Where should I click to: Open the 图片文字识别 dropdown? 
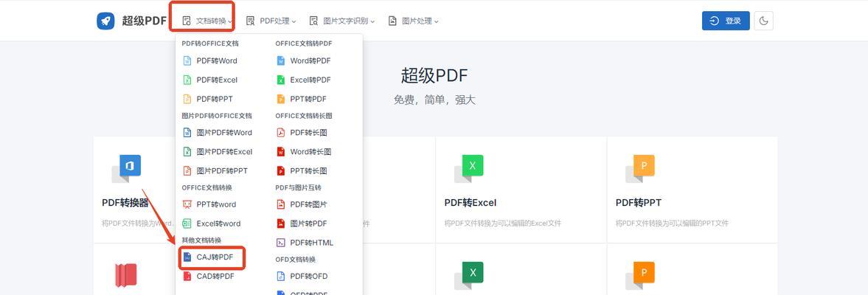click(x=342, y=21)
